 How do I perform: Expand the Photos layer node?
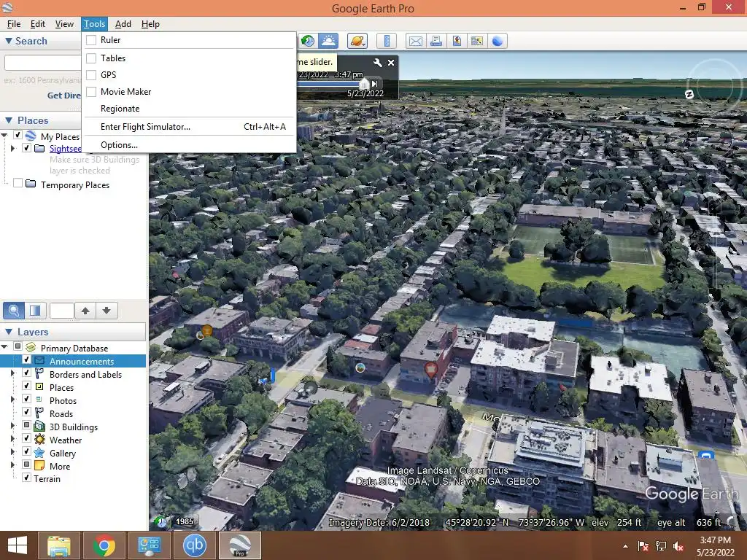point(13,400)
